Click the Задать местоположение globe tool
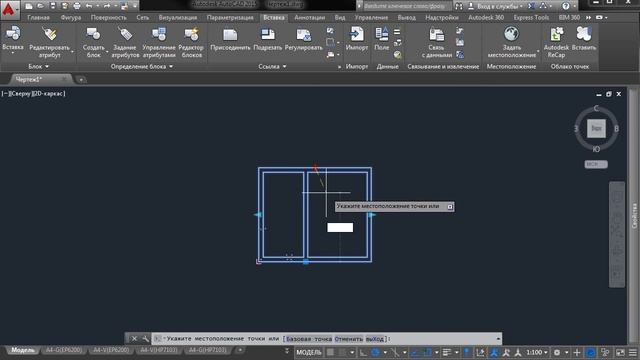640x360 pixels. [x=511, y=42]
